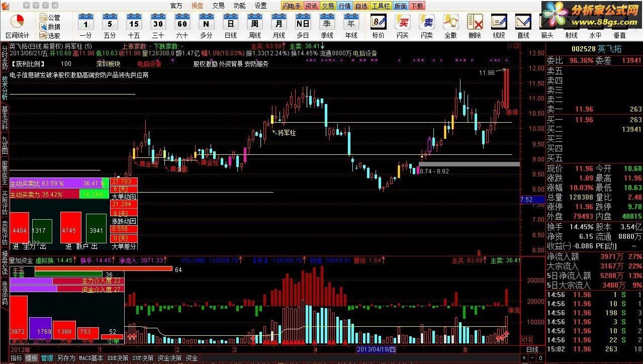Click the stock code 002528

tap(584, 49)
